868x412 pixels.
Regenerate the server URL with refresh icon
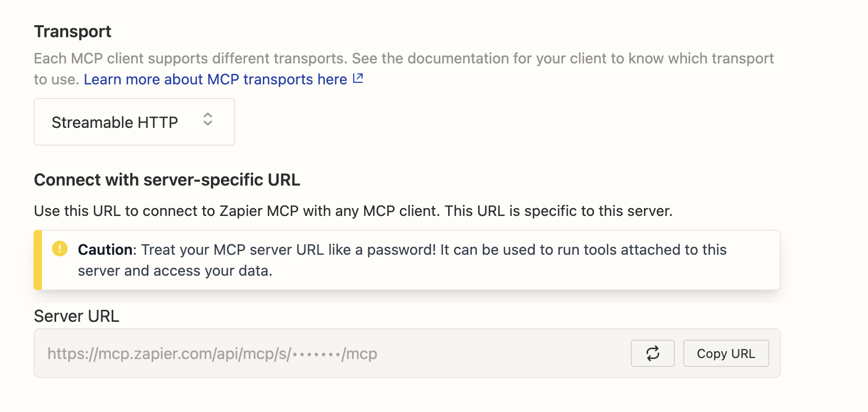coord(652,353)
